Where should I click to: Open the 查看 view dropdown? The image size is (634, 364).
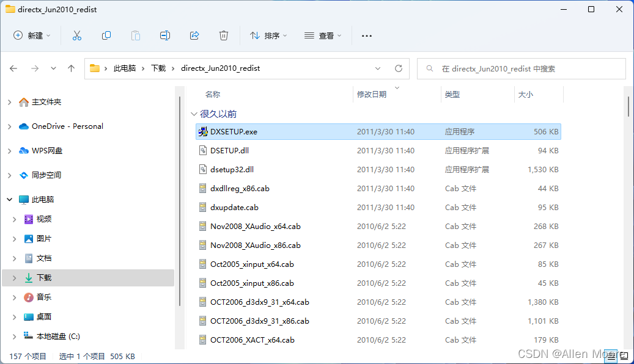tap(323, 35)
